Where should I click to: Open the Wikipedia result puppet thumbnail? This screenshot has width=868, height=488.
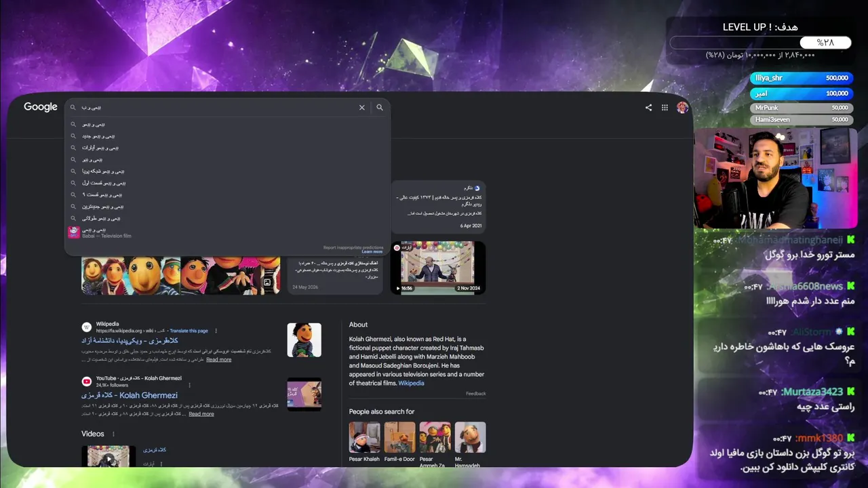point(304,340)
